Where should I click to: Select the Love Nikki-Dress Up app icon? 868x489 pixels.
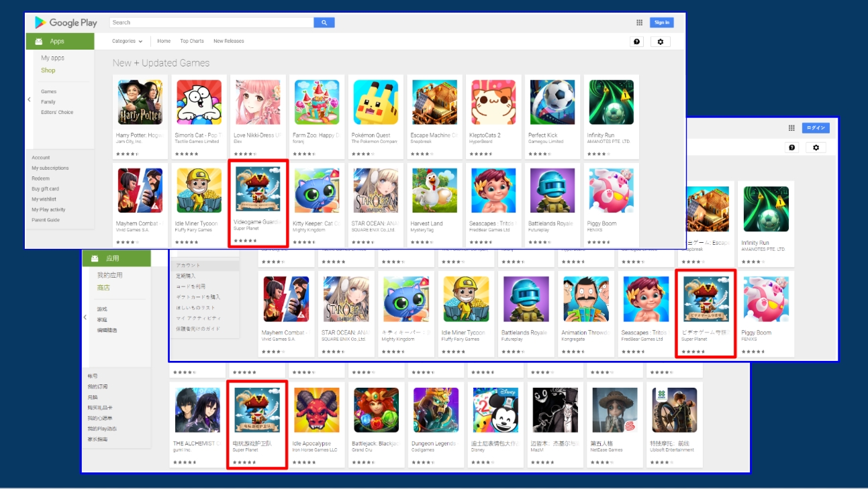coord(258,103)
